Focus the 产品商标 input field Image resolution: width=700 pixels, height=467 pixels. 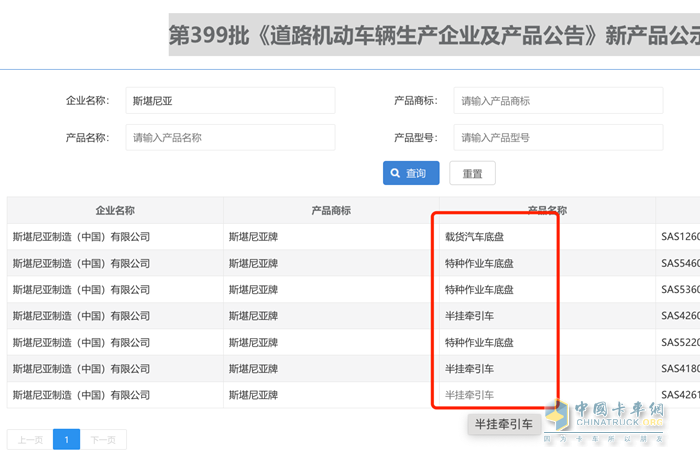[558, 101]
